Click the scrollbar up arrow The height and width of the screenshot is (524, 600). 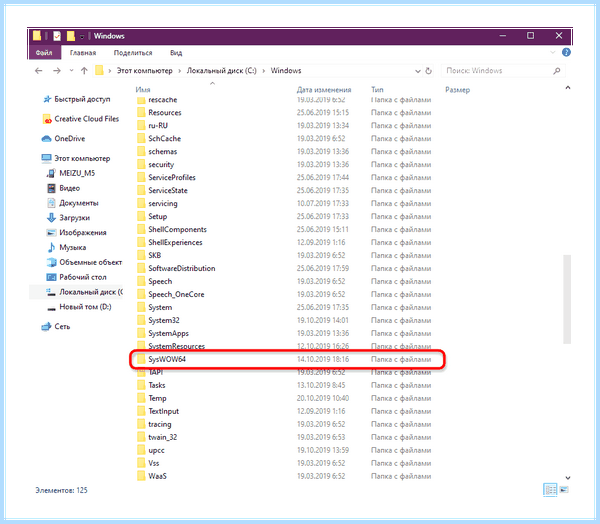(568, 88)
